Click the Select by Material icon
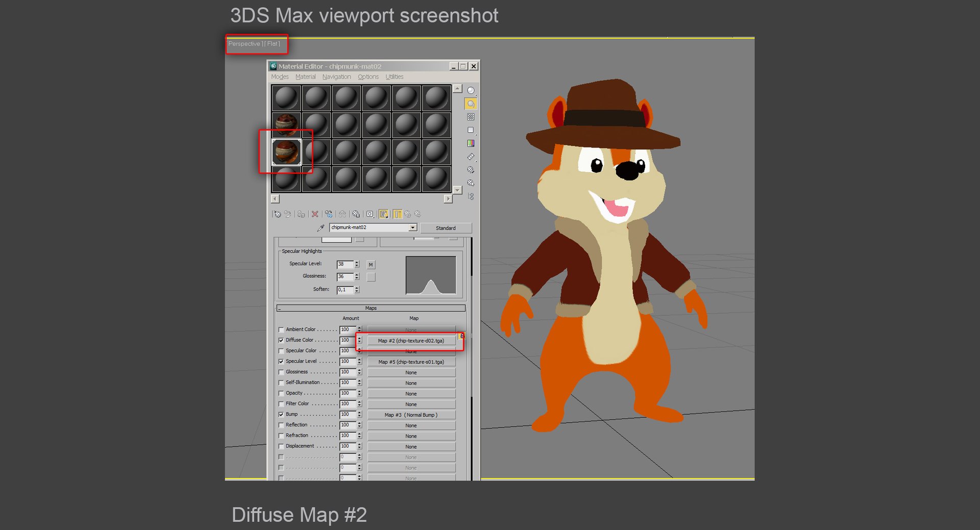 tap(471, 183)
